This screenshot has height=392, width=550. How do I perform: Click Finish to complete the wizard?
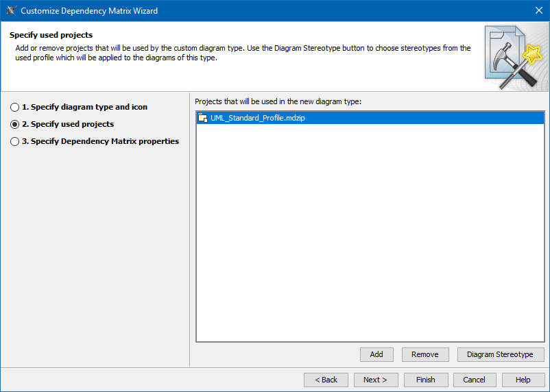pos(425,380)
